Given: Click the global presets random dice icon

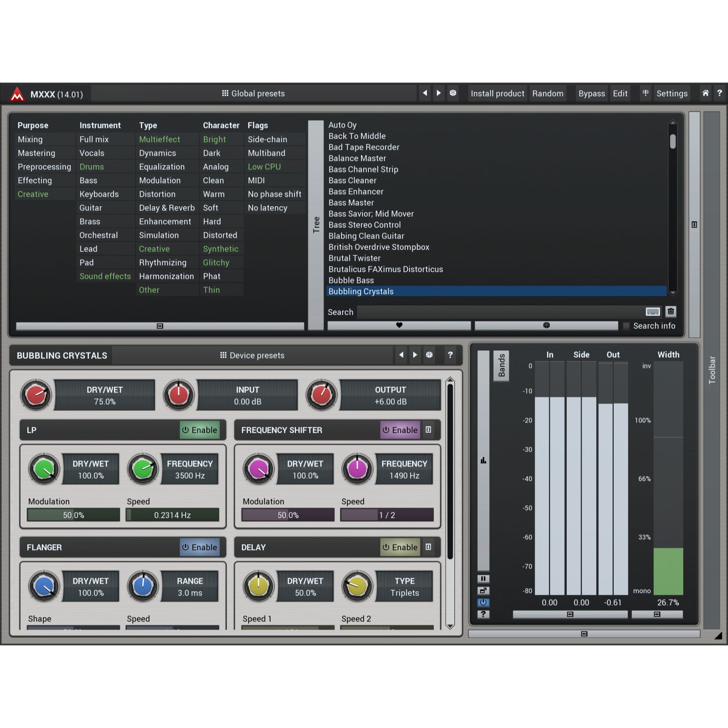Looking at the screenshot, I should pos(453,93).
